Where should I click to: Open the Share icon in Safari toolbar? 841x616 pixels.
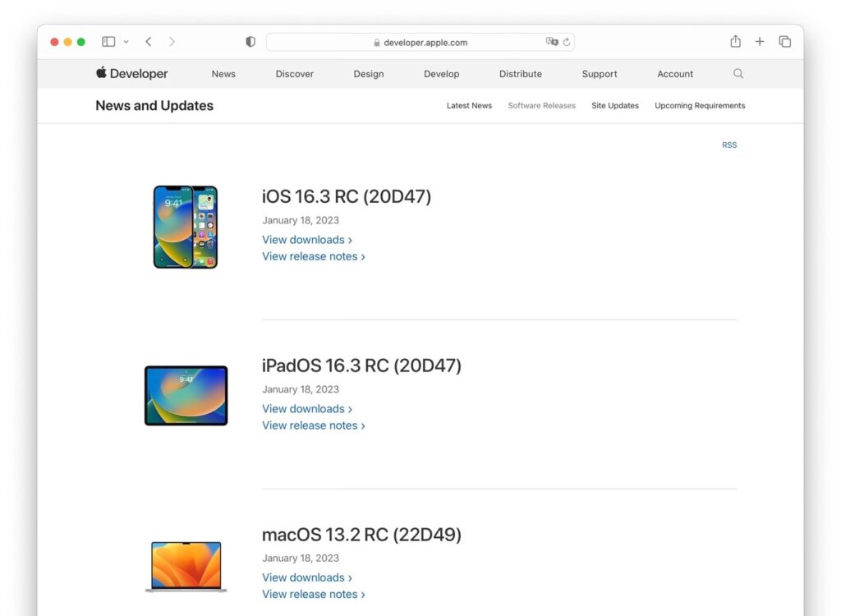pos(735,41)
